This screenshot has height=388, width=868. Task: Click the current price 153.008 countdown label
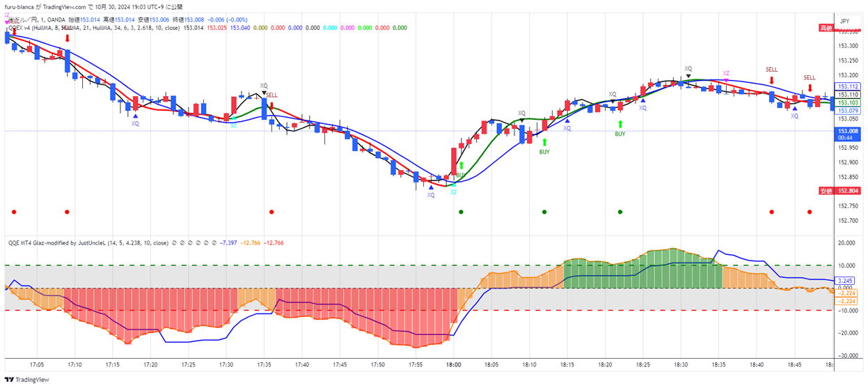847,134
